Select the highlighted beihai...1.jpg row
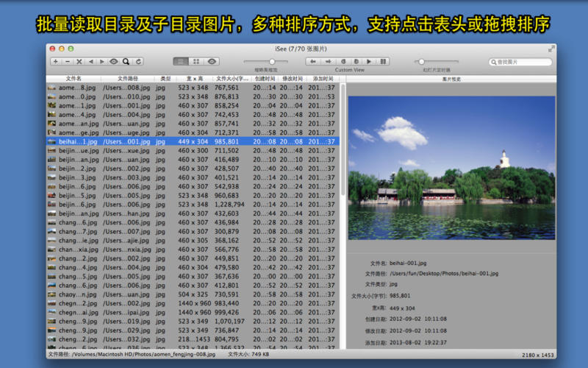The height and width of the screenshot is (368, 588). [x=193, y=141]
